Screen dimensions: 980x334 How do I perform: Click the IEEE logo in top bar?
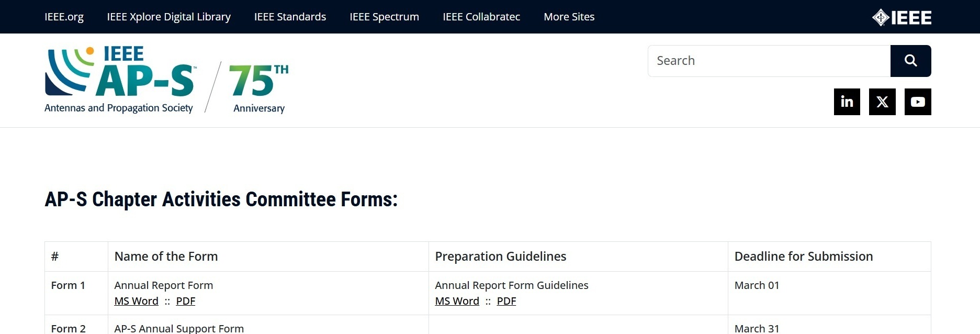(x=902, y=17)
